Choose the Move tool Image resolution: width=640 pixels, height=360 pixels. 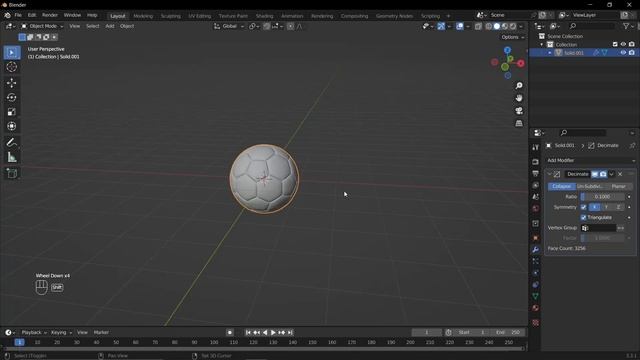pyautogui.click(x=11, y=83)
